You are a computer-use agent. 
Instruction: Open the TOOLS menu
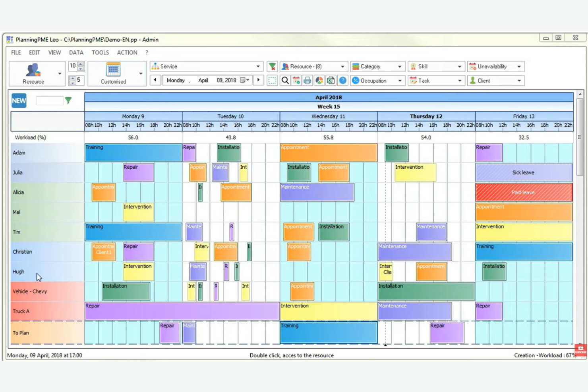tap(100, 52)
